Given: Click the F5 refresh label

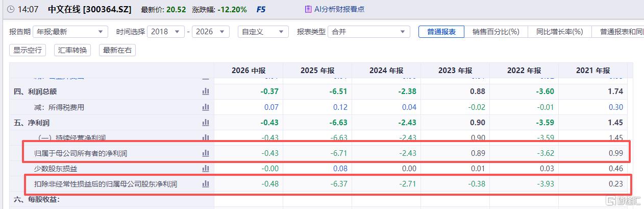Looking at the screenshot, I should [261, 9].
